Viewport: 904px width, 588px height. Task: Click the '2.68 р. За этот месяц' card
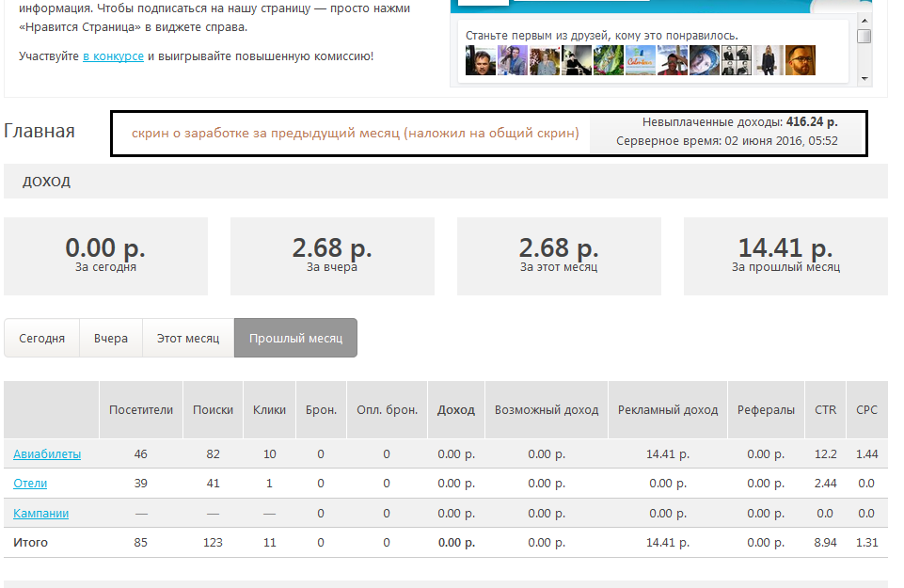coord(559,256)
